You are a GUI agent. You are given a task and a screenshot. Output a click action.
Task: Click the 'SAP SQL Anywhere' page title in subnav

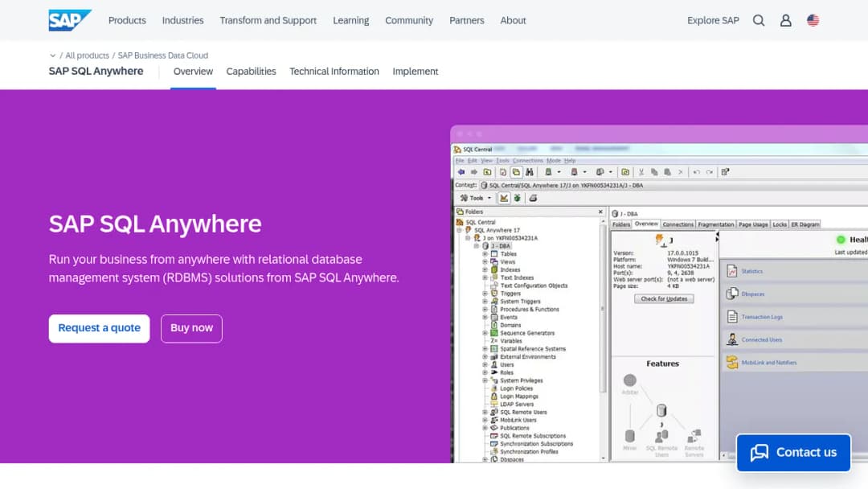point(96,72)
